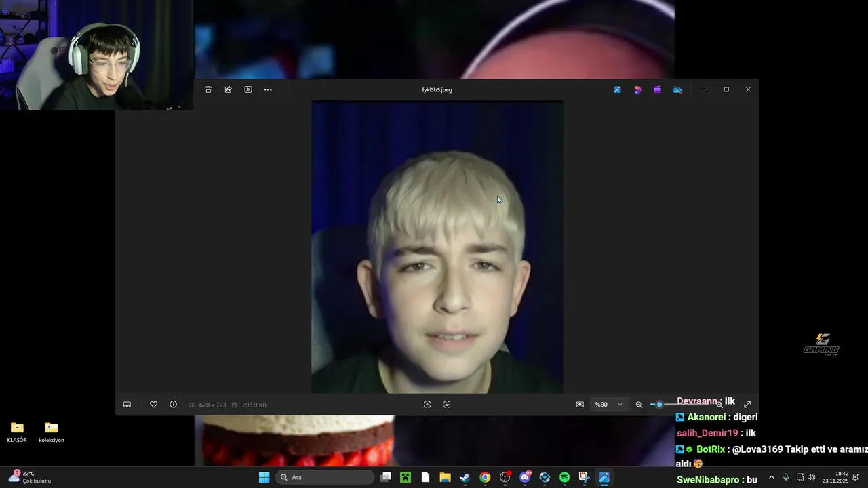This screenshot has height=488, width=868.
Task: Open the blue hexagon app taskbar icon
Action: tap(545, 477)
